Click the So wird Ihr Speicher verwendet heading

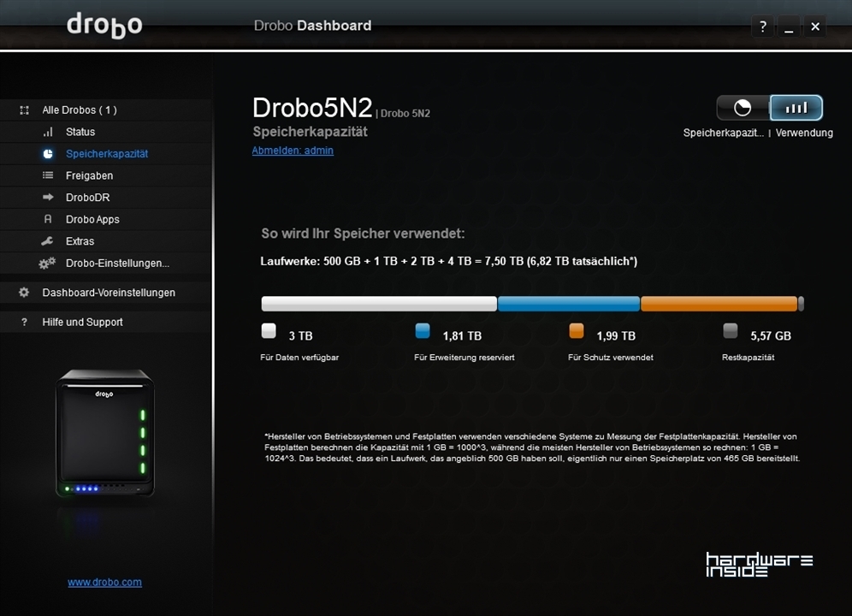pos(363,234)
